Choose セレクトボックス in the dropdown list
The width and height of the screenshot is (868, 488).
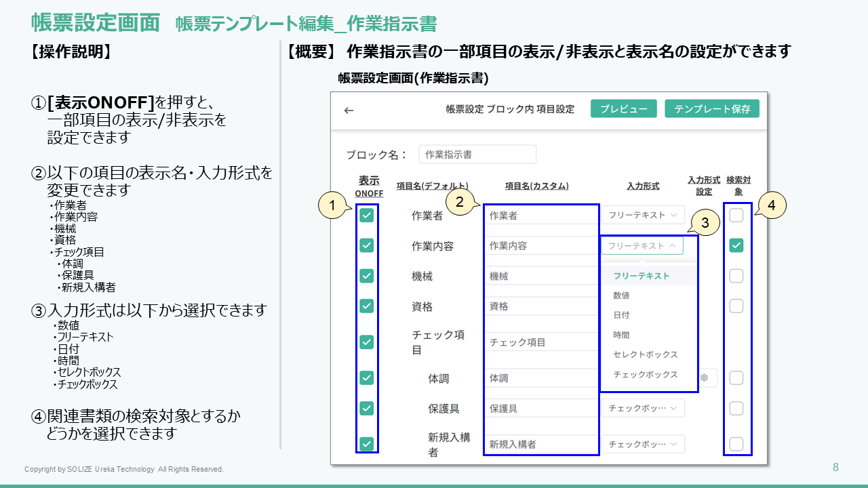[x=645, y=354]
